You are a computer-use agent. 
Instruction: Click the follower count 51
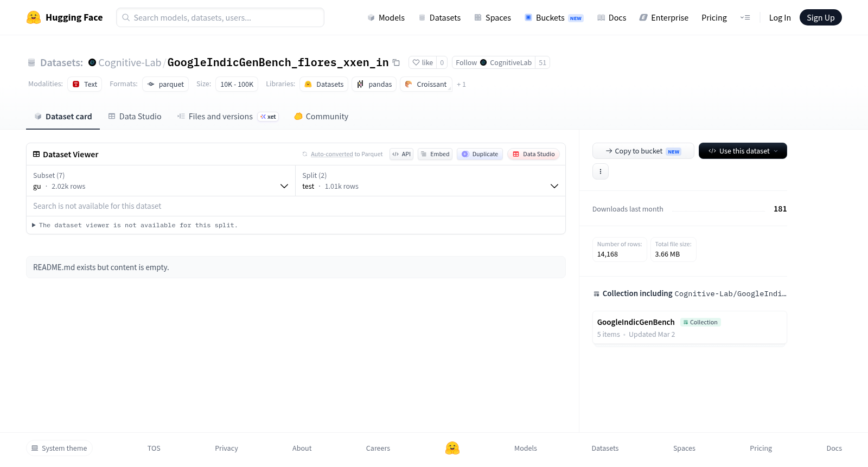click(542, 62)
